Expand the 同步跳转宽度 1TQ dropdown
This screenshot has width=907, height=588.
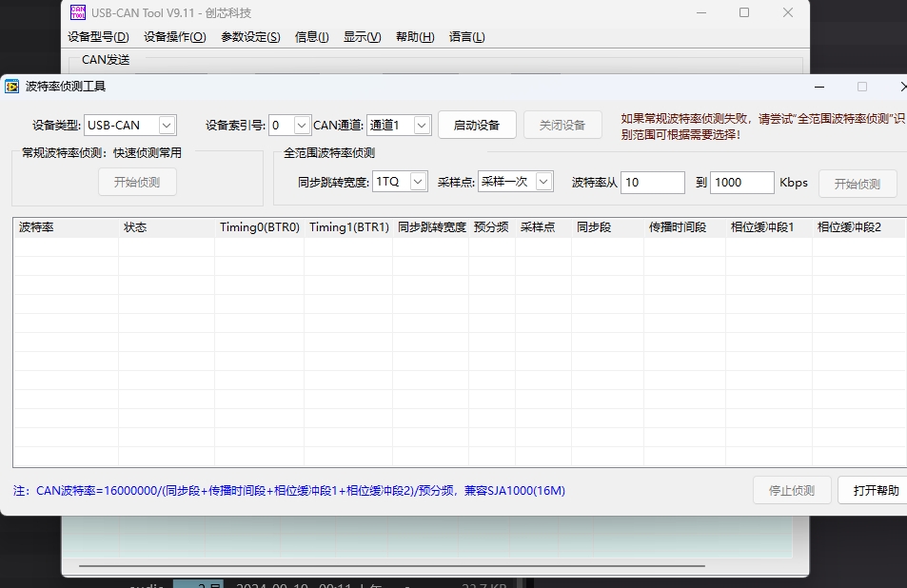coord(418,182)
